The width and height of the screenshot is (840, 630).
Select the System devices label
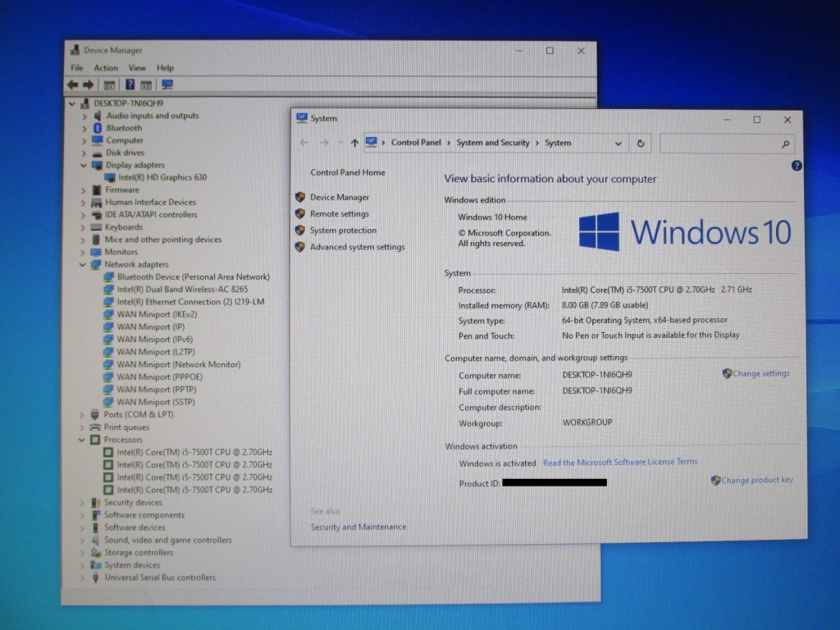(132, 565)
